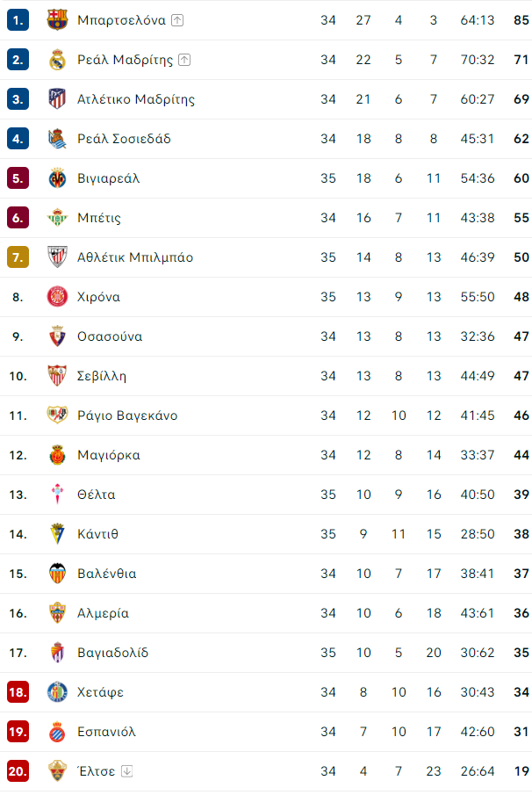Click the Girona red round crest
Image resolution: width=532 pixels, height=795 pixels.
tap(57, 297)
